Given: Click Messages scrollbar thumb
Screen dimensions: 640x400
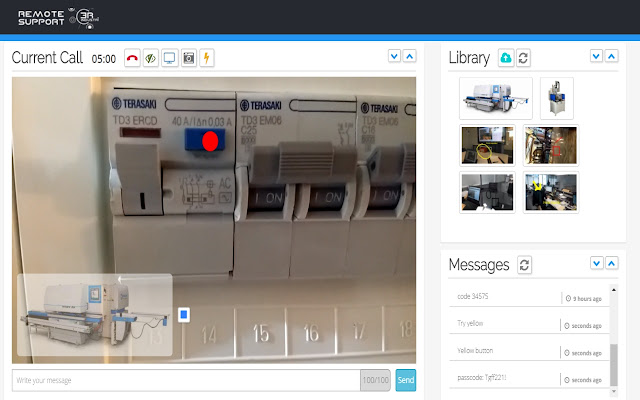Looking at the screenshot, I should (x=613, y=365).
